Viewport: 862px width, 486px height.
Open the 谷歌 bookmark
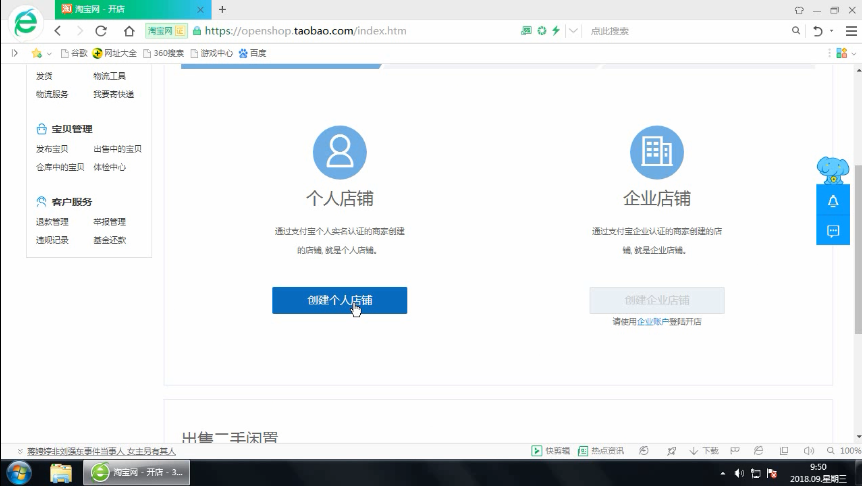click(74, 53)
